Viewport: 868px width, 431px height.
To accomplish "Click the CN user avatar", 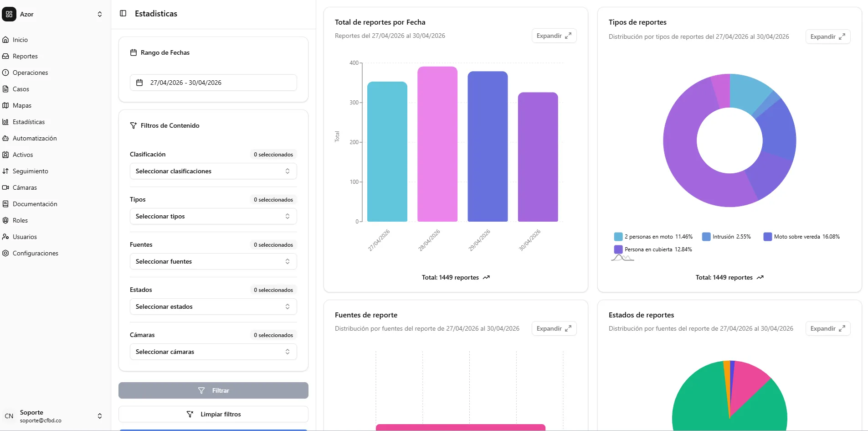I will pyautogui.click(x=9, y=416).
